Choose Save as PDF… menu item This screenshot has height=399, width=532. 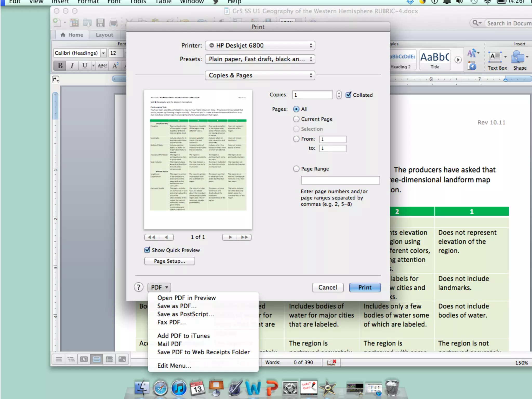pyautogui.click(x=177, y=306)
